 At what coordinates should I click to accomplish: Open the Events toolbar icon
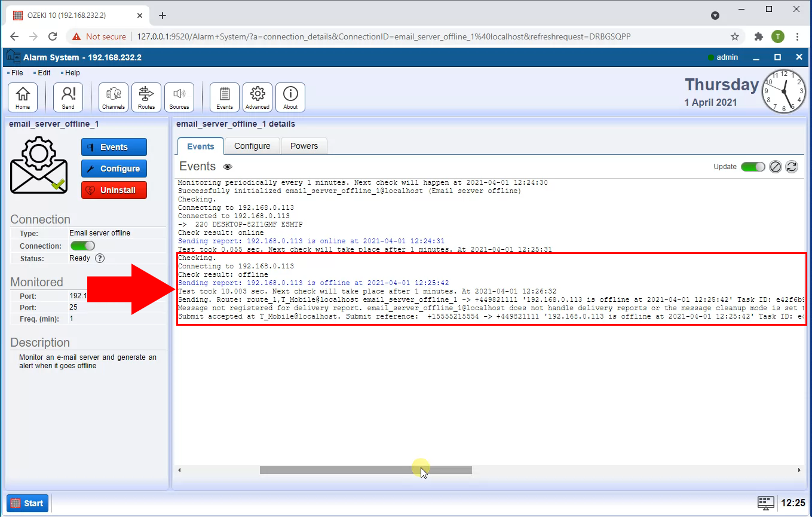tap(225, 97)
